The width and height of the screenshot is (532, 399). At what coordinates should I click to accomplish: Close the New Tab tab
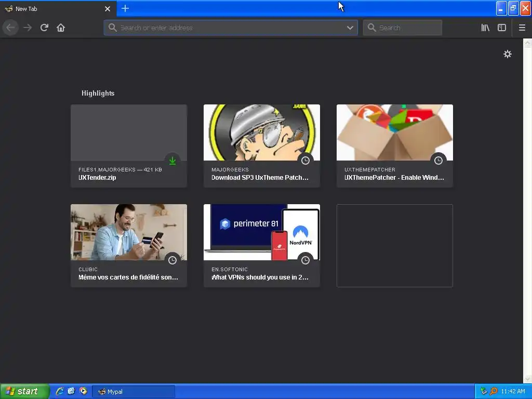tap(108, 9)
